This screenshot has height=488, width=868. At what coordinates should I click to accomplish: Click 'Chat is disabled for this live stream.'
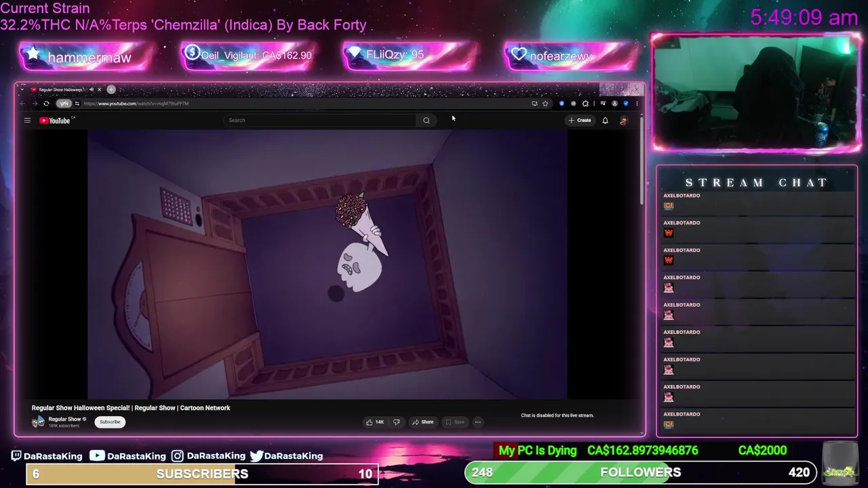[x=557, y=415]
